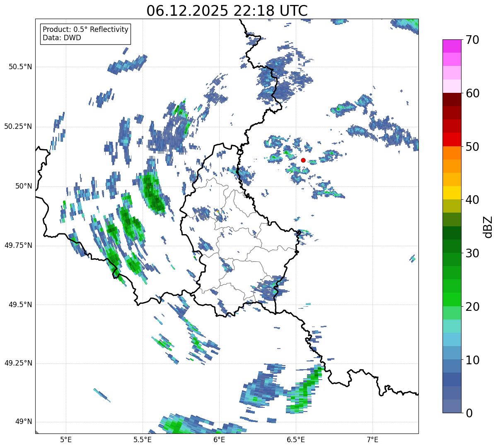This screenshot has width=498, height=448.
Task: Click the longitude label 6°E
Action: click(x=219, y=439)
